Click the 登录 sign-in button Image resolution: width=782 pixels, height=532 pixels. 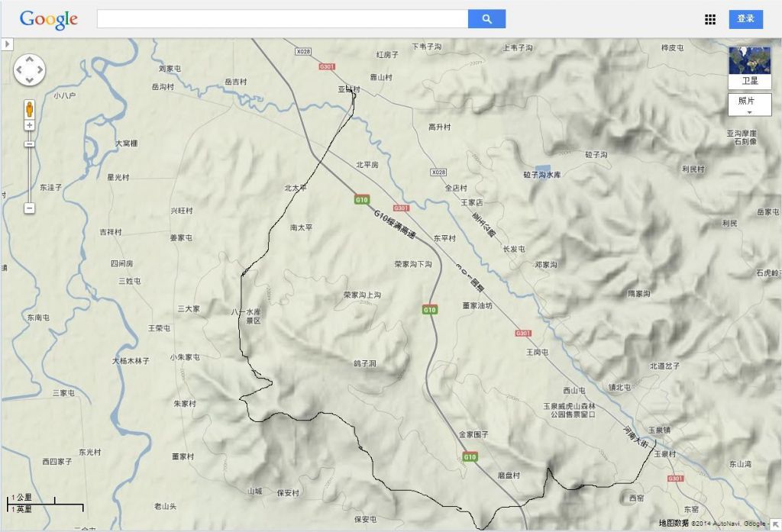click(x=745, y=19)
